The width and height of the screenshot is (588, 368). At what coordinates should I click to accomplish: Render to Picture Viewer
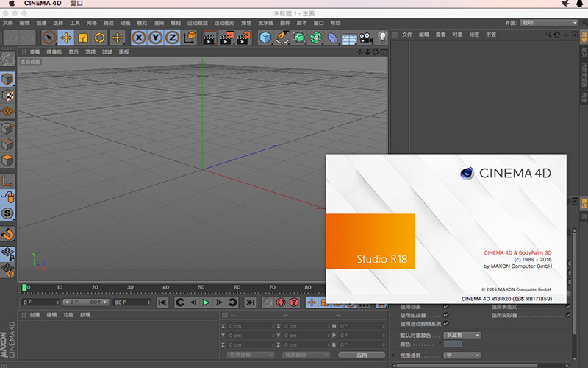[x=226, y=38]
